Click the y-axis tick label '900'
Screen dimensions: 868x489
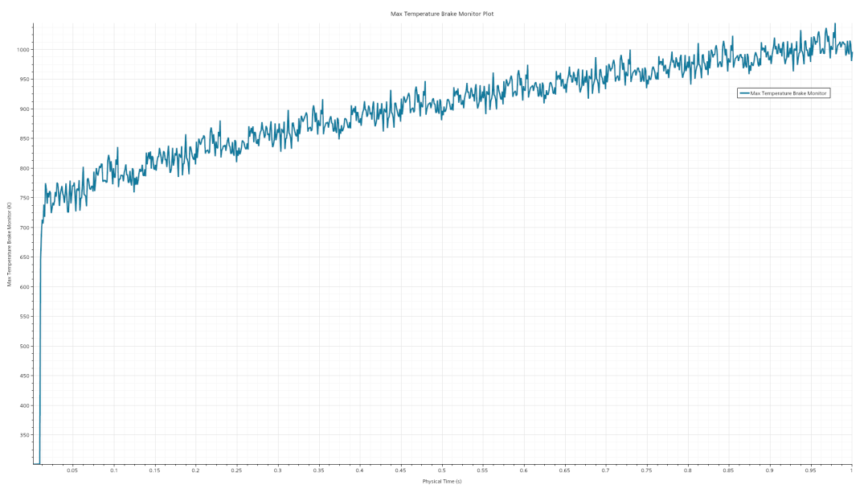coord(24,109)
